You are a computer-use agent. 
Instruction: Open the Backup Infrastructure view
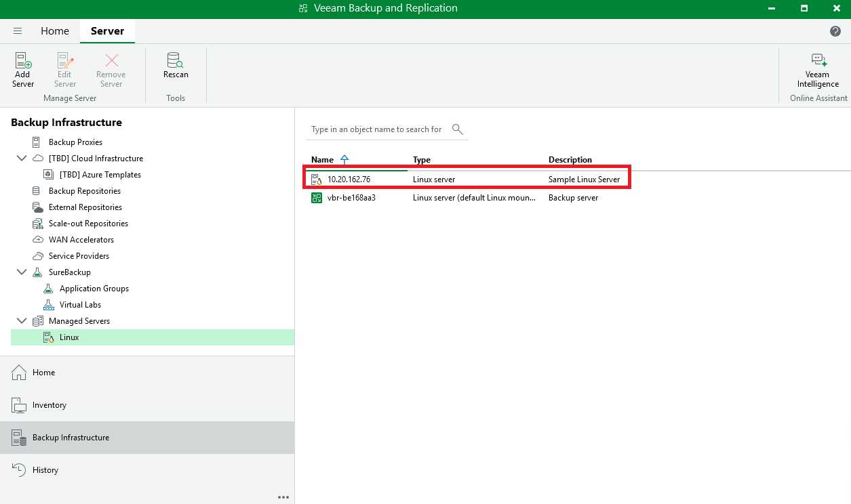(147, 438)
